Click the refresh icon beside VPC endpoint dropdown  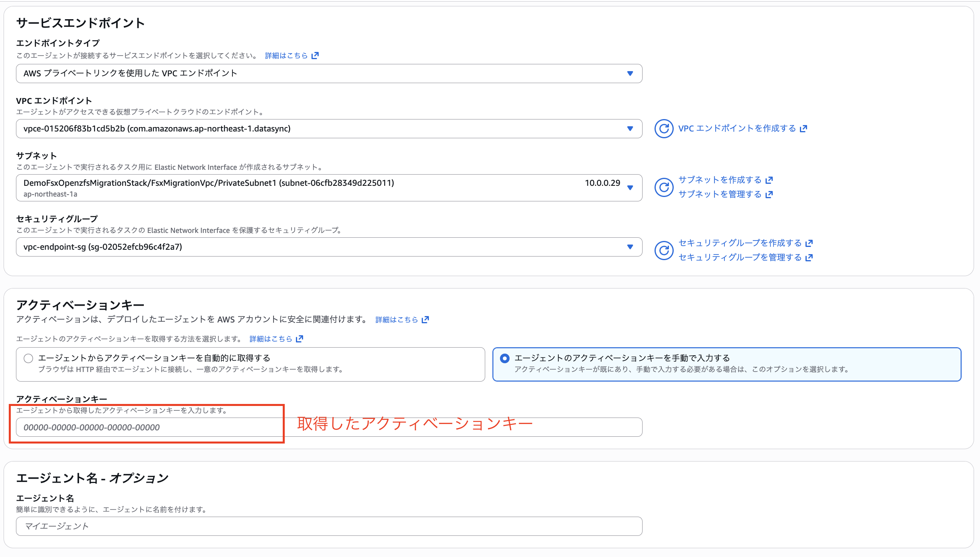664,129
